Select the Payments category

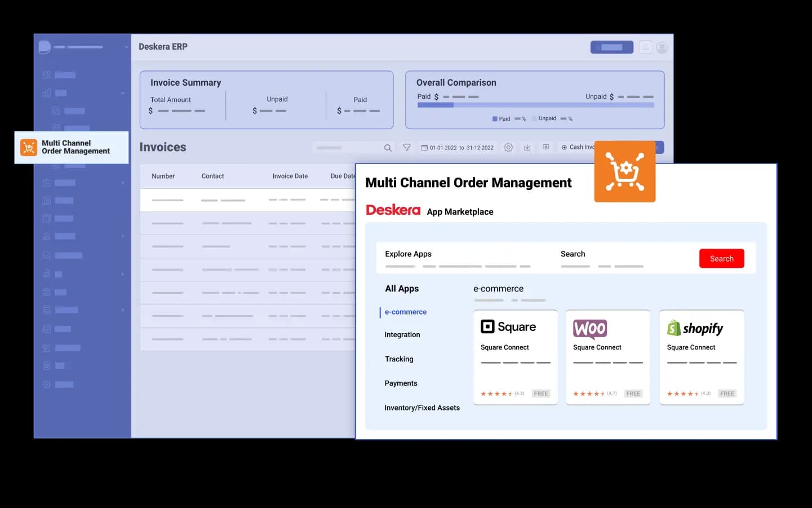[x=401, y=383]
